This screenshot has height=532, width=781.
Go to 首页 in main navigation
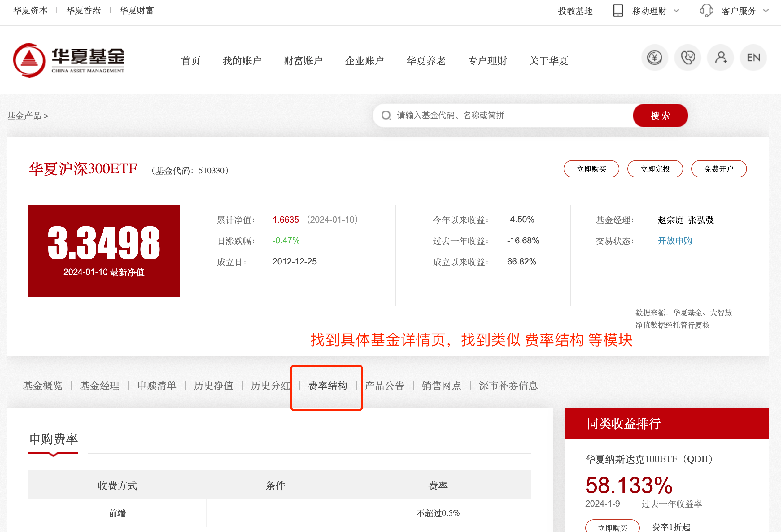(190, 61)
